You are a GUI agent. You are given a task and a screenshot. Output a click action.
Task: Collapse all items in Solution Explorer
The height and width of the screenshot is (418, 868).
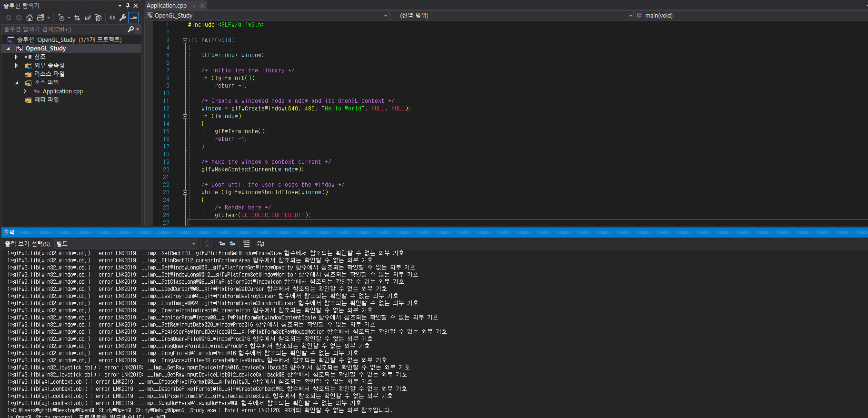point(88,18)
